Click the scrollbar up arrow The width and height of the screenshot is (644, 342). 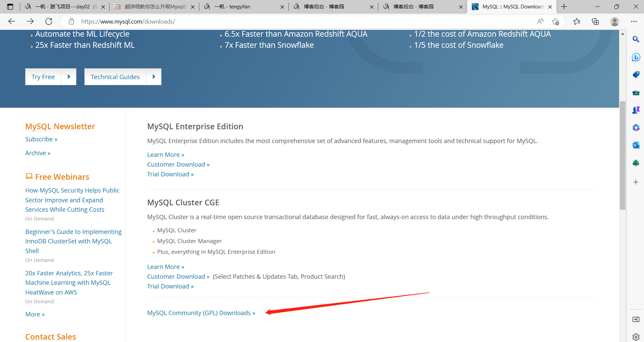622,34
